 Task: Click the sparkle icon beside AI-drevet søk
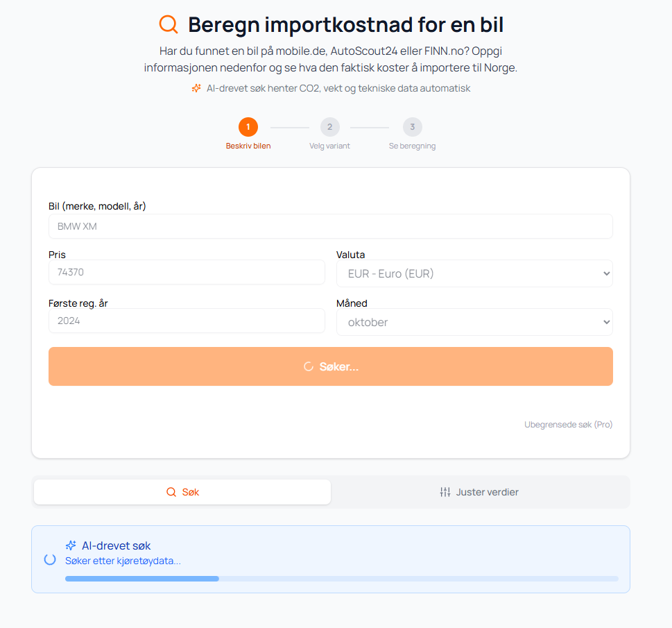(71, 545)
